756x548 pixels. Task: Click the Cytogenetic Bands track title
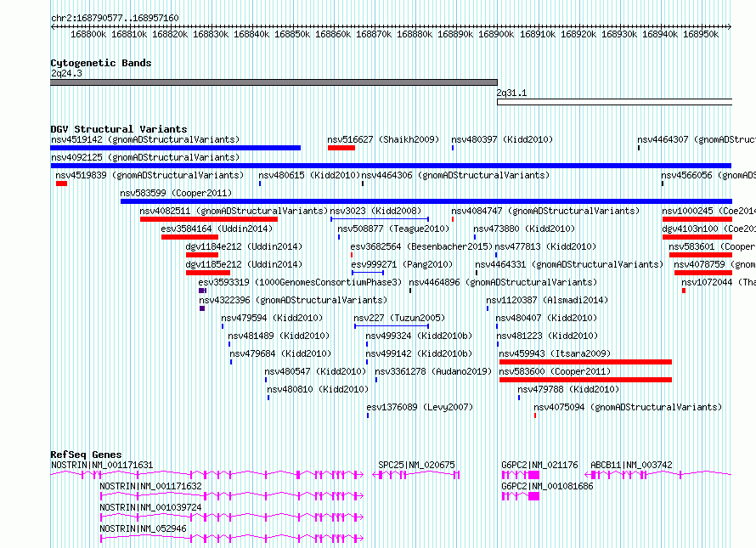tap(101, 63)
